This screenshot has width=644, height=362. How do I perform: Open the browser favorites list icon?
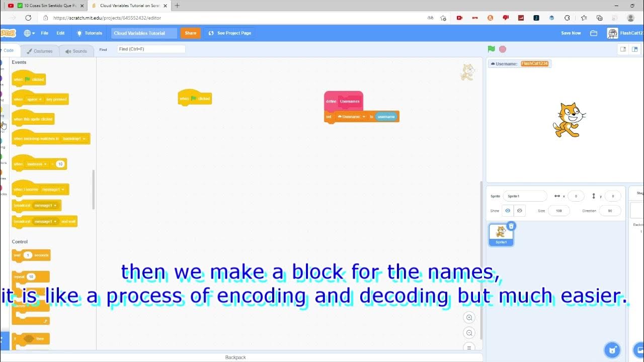tap(584, 18)
